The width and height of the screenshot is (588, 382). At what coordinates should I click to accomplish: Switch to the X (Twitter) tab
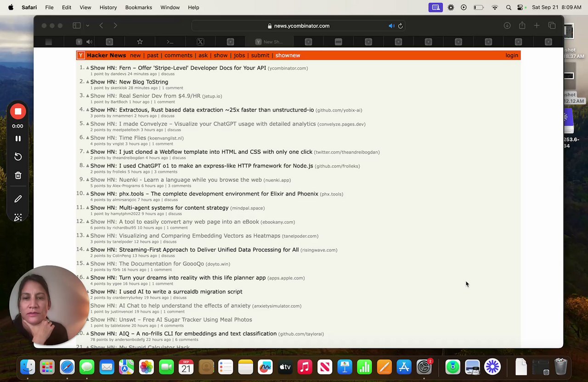tap(200, 42)
